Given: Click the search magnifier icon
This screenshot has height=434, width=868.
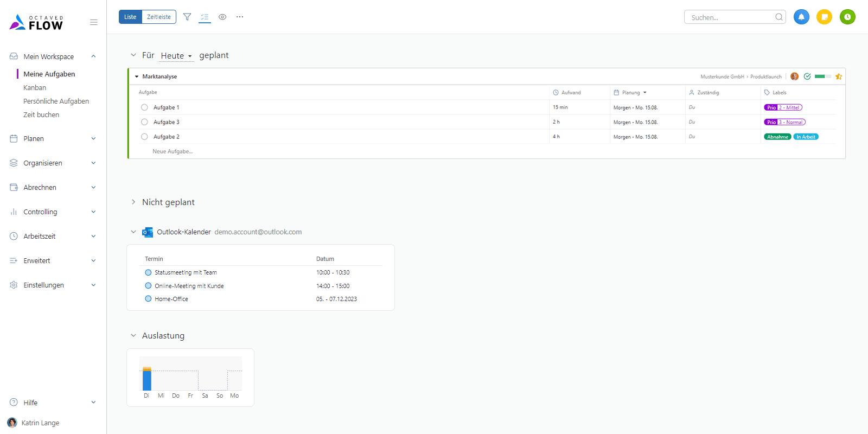Looking at the screenshot, I should [x=779, y=17].
